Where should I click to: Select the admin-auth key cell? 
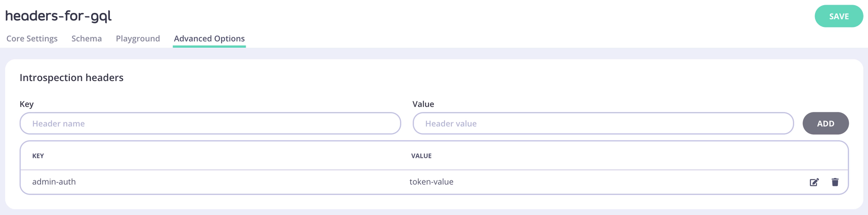(54, 182)
